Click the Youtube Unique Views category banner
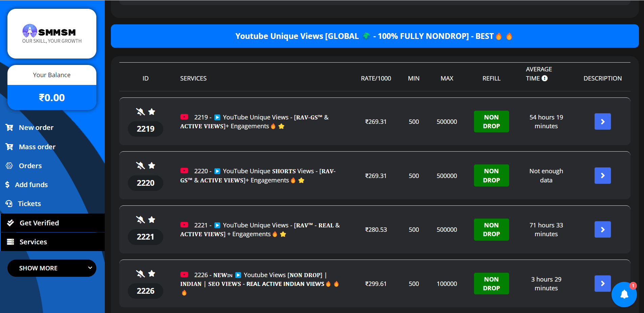644x313 pixels. pyautogui.click(x=375, y=36)
